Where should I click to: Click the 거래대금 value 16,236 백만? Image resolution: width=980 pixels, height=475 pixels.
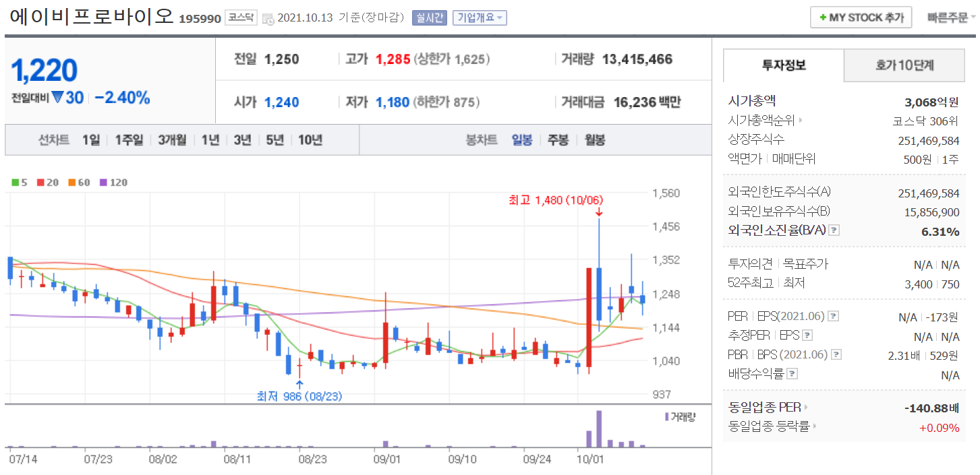point(647,102)
